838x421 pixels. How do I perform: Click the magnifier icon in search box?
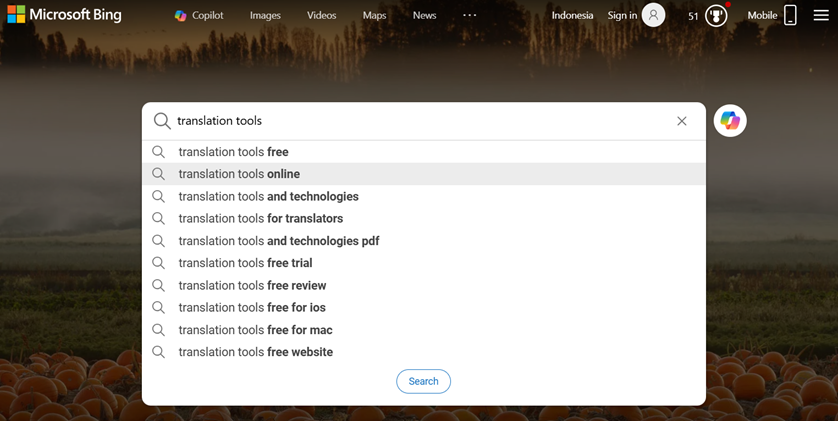coord(162,121)
